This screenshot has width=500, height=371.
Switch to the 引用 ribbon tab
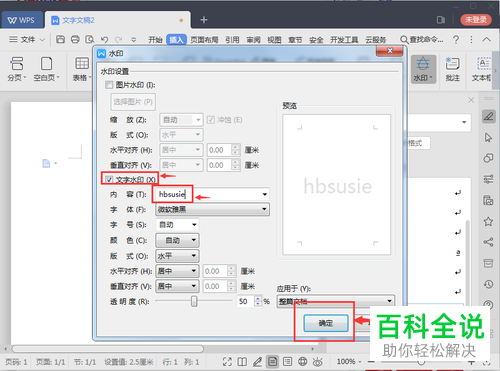(232, 40)
